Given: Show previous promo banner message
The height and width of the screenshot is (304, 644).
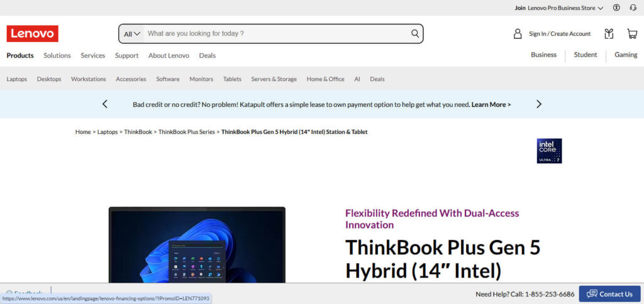Looking at the screenshot, I should 105,104.
